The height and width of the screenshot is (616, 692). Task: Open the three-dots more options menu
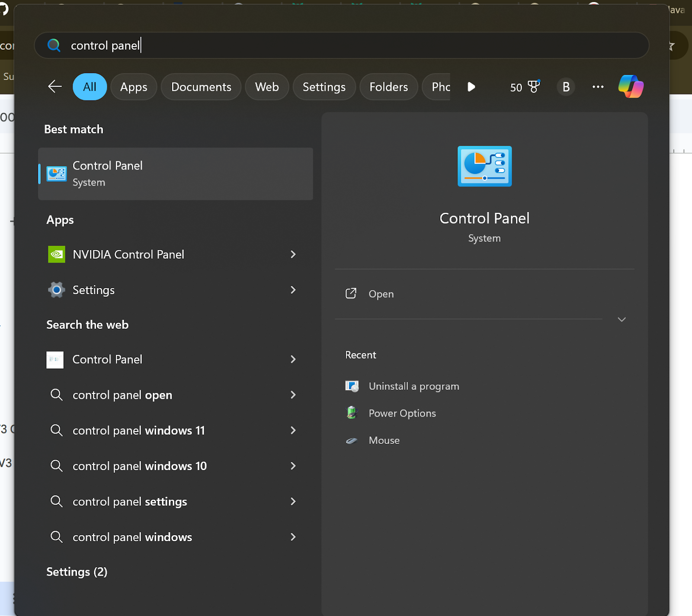[x=598, y=87]
